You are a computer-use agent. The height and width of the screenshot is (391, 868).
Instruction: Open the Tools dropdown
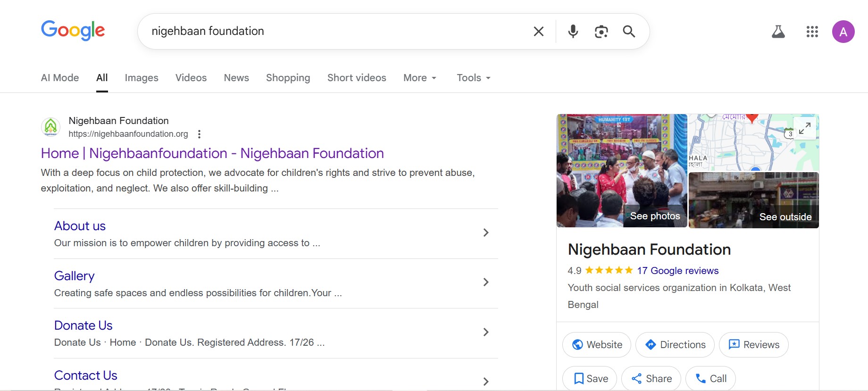tap(473, 78)
